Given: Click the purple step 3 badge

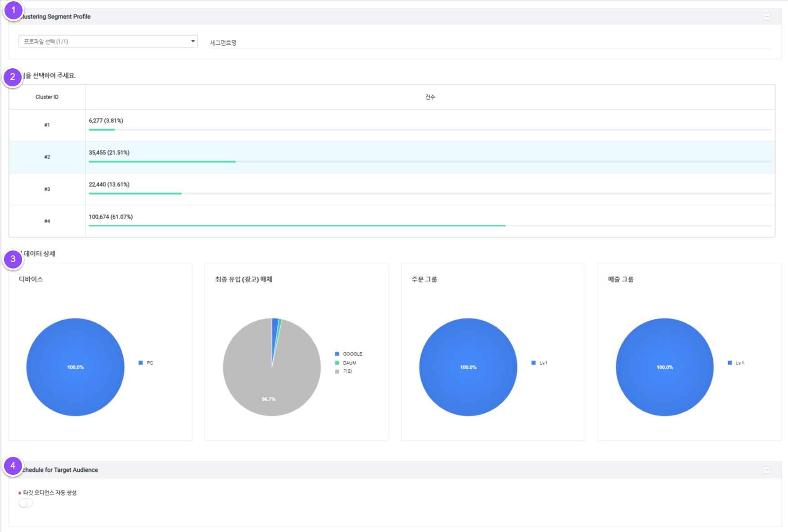Looking at the screenshot, I should pos(13,259).
